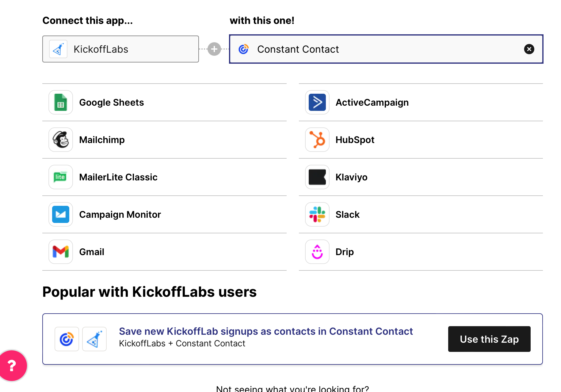Choose Drip from the app list
561x392 pixels.
(x=421, y=252)
